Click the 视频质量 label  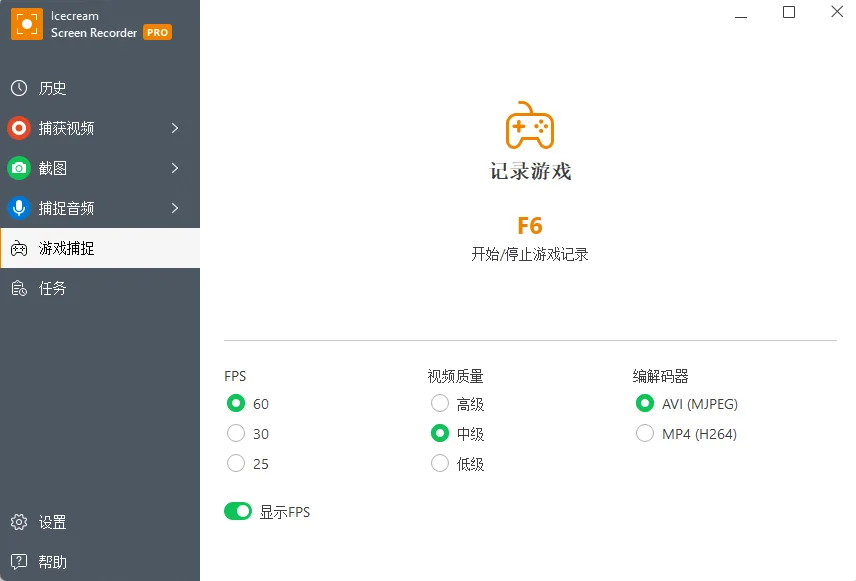coord(455,376)
